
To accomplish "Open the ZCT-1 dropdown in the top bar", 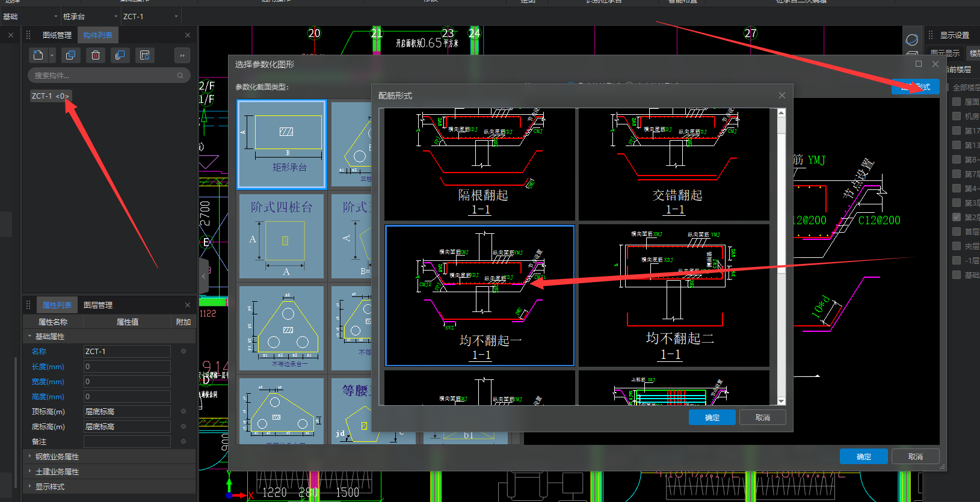I will coord(150,16).
